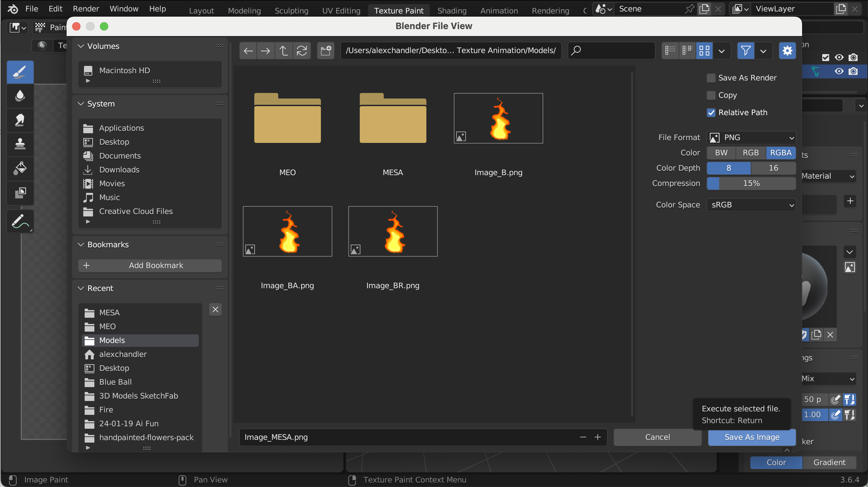Open the Mix blend mode dropdown
The height and width of the screenshot is (487, 868).
coord(828,379)
